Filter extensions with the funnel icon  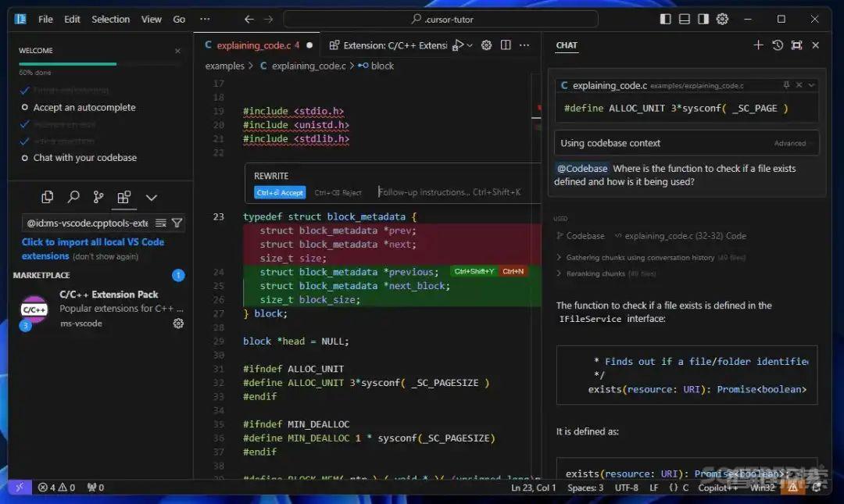177,223
